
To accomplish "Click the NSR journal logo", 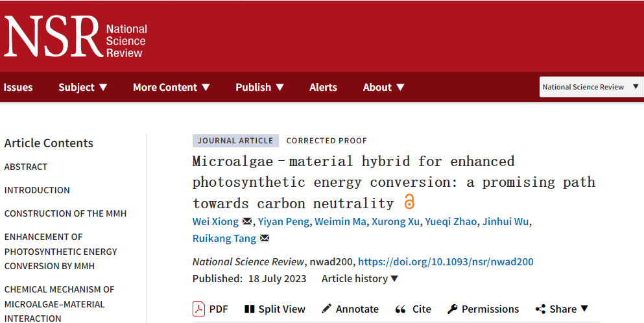I will tap(76, 37).
